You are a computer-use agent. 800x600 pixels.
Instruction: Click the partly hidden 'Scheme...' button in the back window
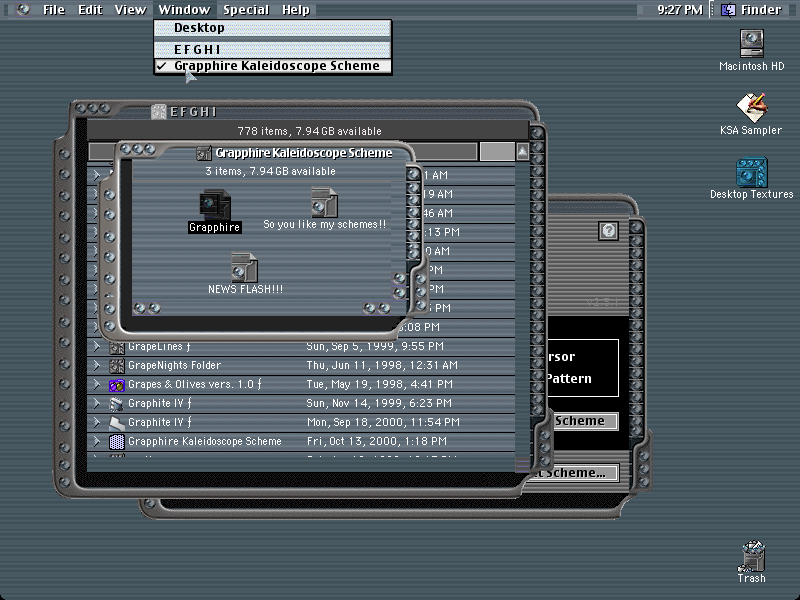click(573, 473)
